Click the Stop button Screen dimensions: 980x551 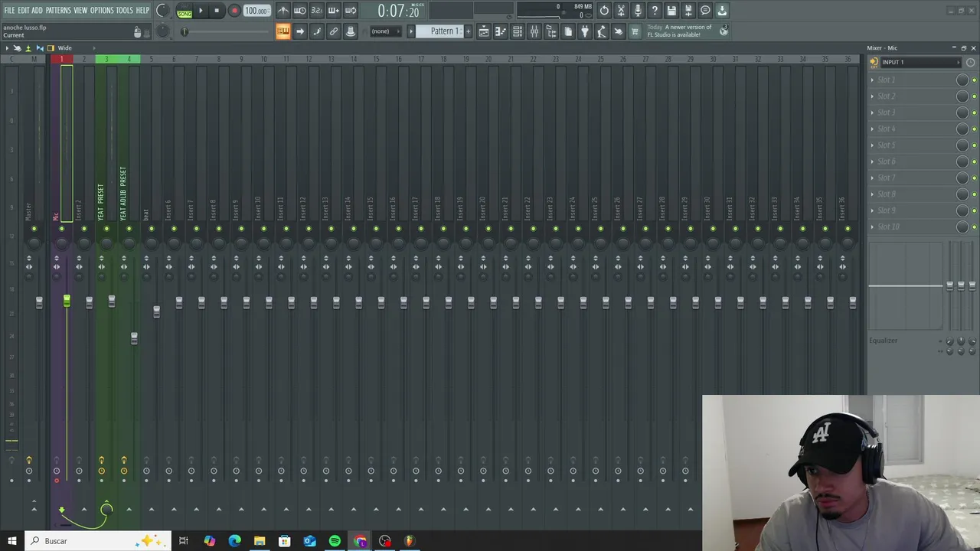click(x=217, y=11)
